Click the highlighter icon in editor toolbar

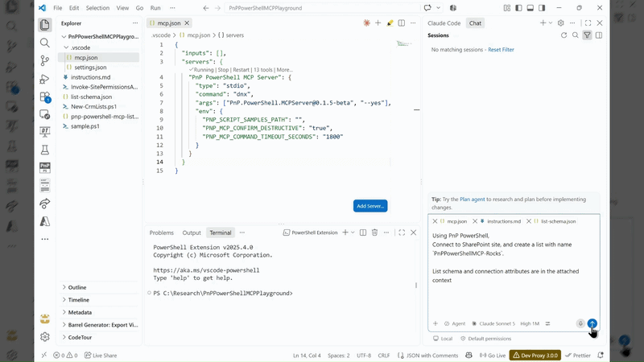pyautogui.click(x=390, y=23)
